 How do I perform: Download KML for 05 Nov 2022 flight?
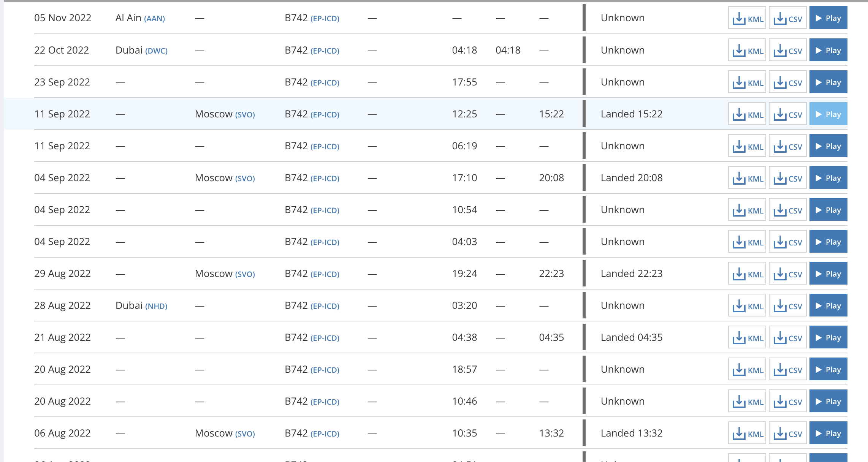(x=747, y=18)
